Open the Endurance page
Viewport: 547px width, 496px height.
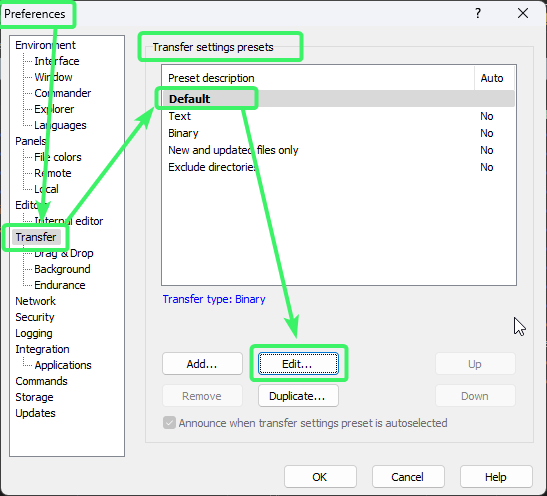click(60, 285)
